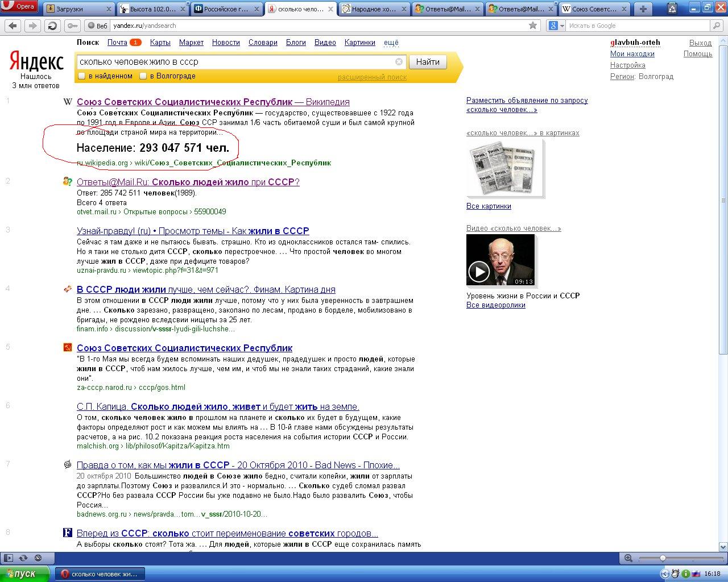Screen dimensions: 728x582
Task: Click the page zoom slider handle
Action: (663, 558)
